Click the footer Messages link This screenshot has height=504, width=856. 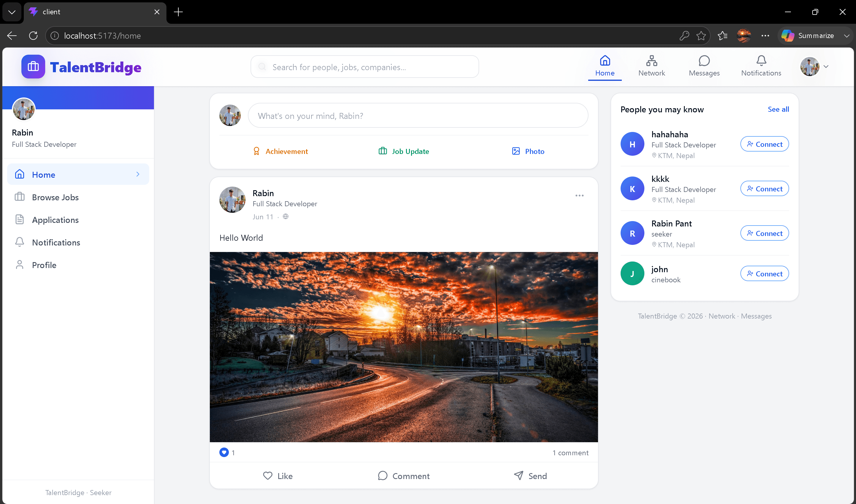click(x=756, y=316)
